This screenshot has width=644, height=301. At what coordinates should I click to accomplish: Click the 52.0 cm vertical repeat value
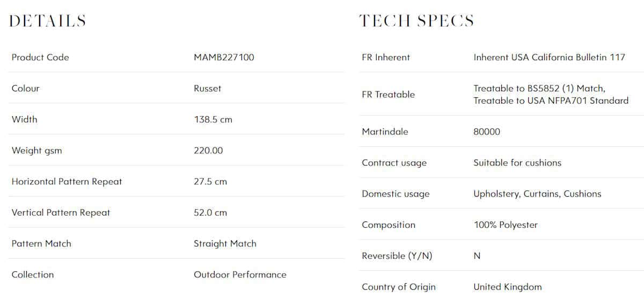tap(210, 212)
